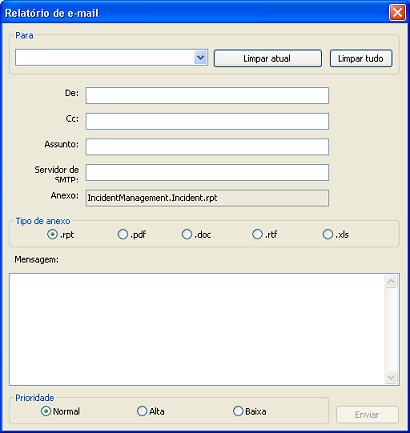Screen dimensions: 410x433
Task: Focus the De sender input field
Action: [207, 96]
